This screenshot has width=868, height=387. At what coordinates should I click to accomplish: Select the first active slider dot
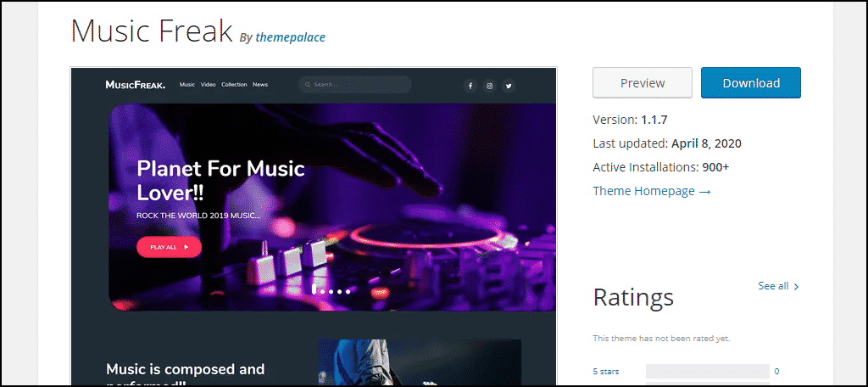point(314,289)
